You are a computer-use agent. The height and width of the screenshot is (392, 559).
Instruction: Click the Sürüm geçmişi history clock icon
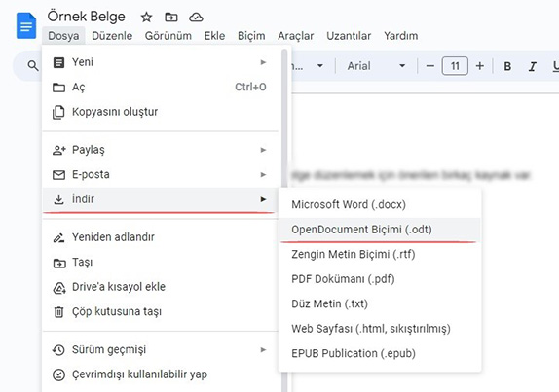(x=58, y=350)
